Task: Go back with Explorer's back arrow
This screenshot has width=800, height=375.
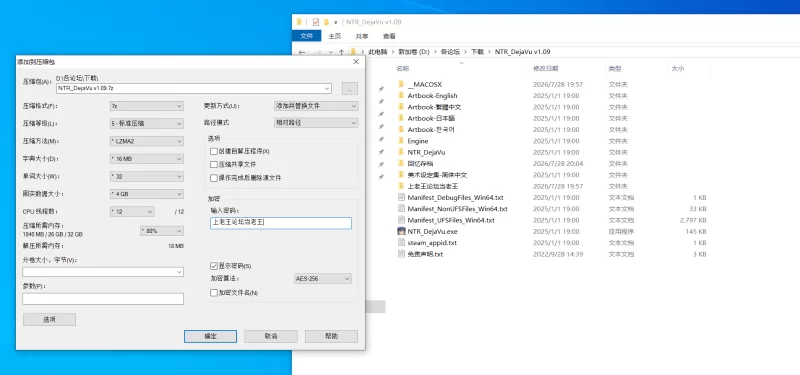Action: [302, 52]
